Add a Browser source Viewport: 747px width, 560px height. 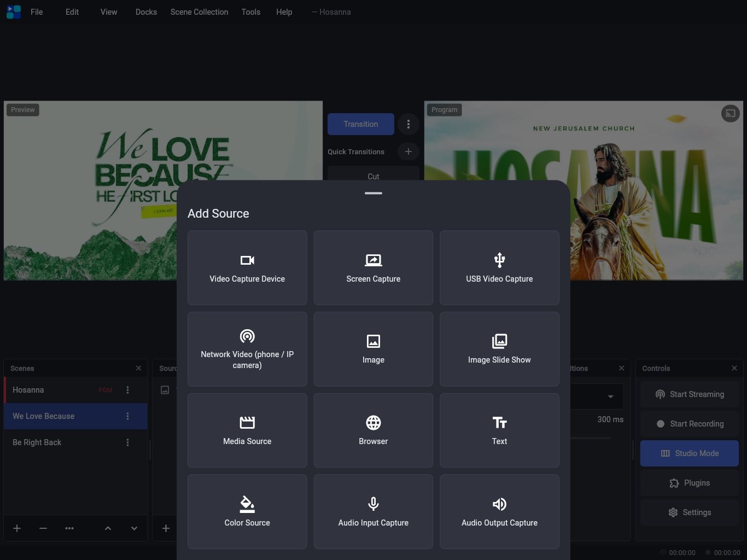click(373, 430)
